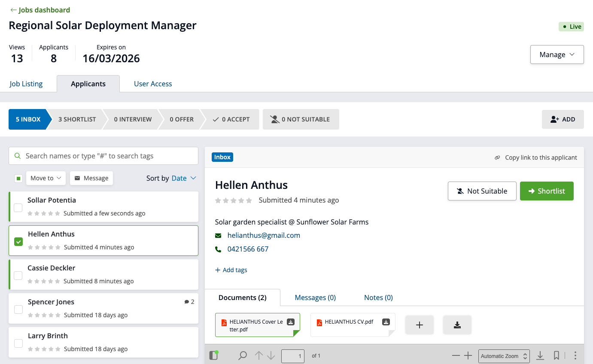
Task: Open the Messages (0) tab
Action: [x=315, y=297]
